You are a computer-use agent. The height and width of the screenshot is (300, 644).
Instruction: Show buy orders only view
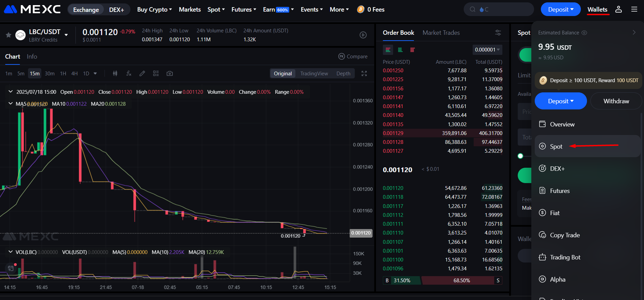[400, 50]
